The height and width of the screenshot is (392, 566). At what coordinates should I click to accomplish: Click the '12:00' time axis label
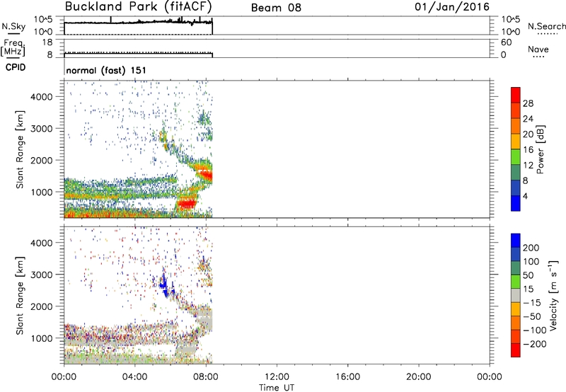tap(277, 377)
